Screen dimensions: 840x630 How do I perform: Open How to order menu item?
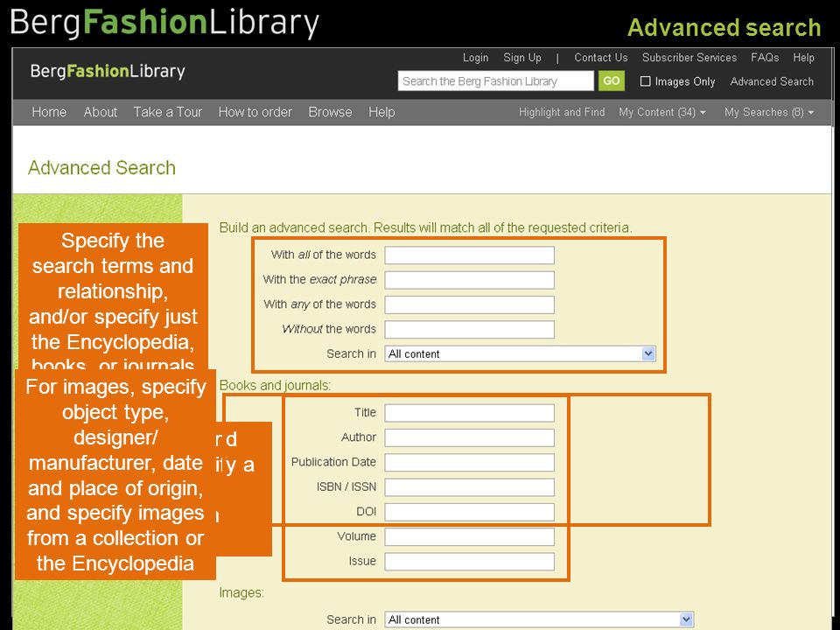pos(255,112)
